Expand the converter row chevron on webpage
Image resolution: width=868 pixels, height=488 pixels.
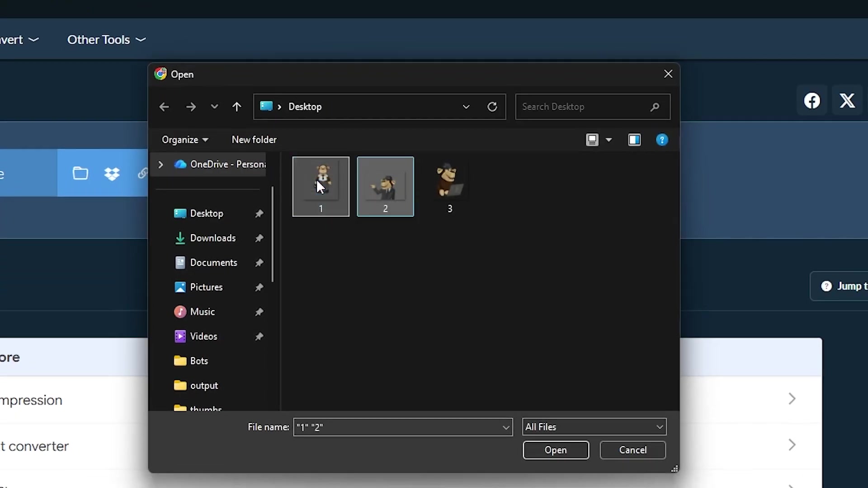[792, 445]
